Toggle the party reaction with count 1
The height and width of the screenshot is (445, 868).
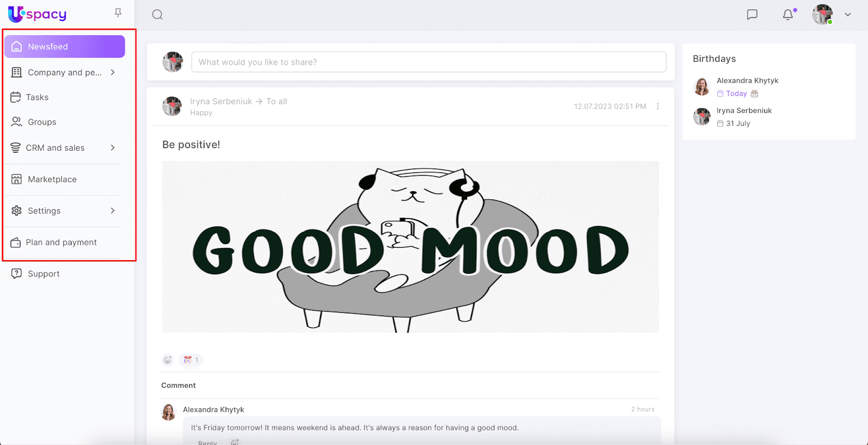[x=191, y=360]
